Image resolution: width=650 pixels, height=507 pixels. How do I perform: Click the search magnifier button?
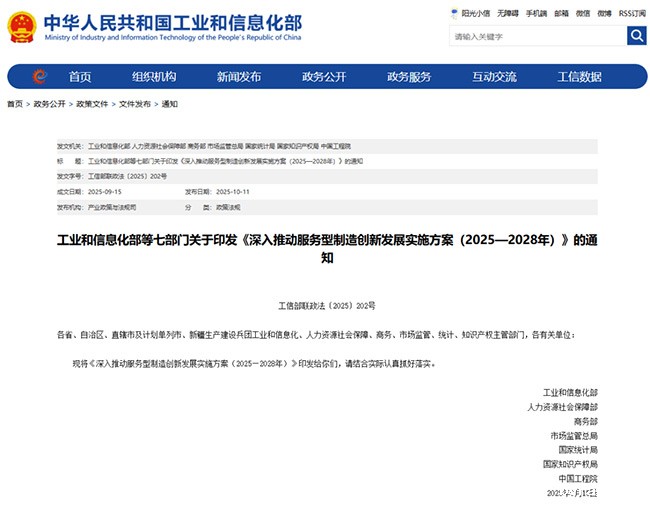[636, 36]
